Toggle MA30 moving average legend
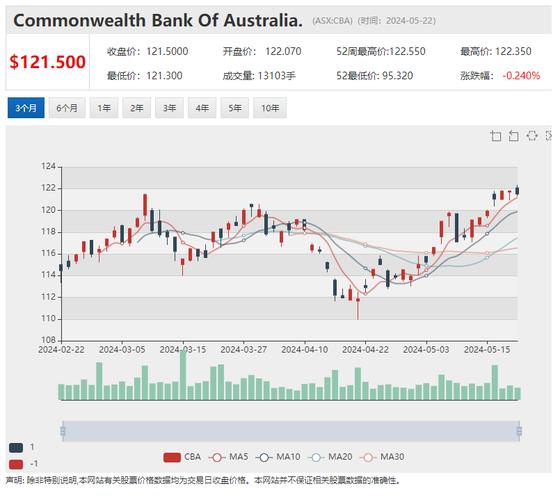The height and width of the screenshot is (500, 560). (x=382, y=457)
